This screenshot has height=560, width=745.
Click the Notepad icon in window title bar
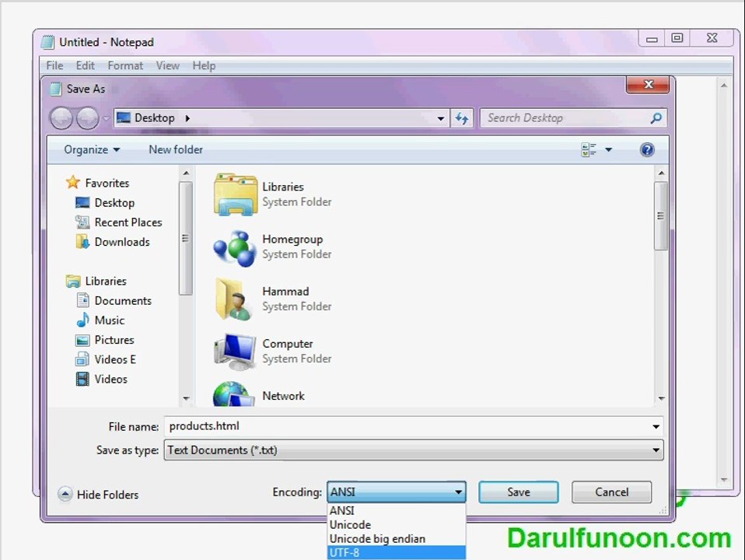tap(47, 42)
